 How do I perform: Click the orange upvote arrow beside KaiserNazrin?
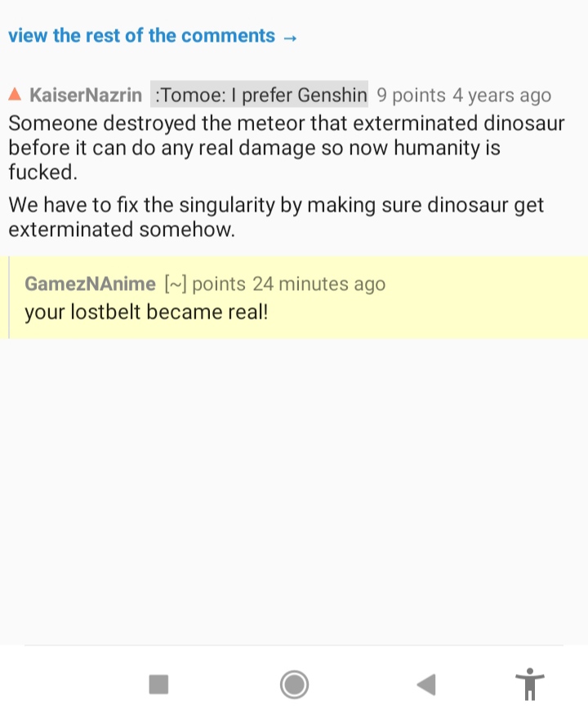point(15,95)
